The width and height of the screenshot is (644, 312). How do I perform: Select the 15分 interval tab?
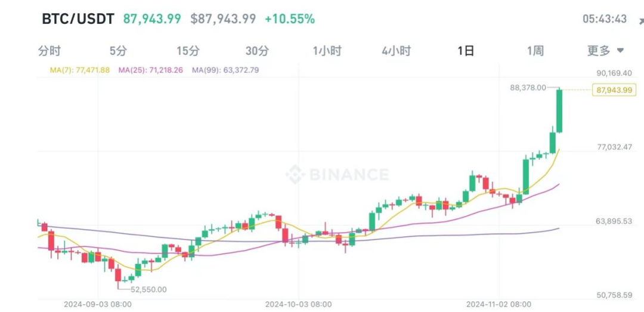coord(188,51)
